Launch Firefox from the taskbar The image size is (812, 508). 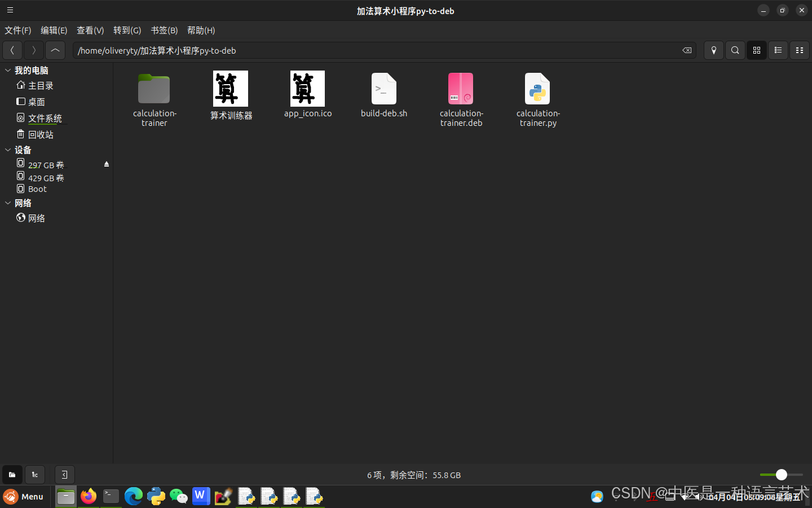(x=89, y=497)
